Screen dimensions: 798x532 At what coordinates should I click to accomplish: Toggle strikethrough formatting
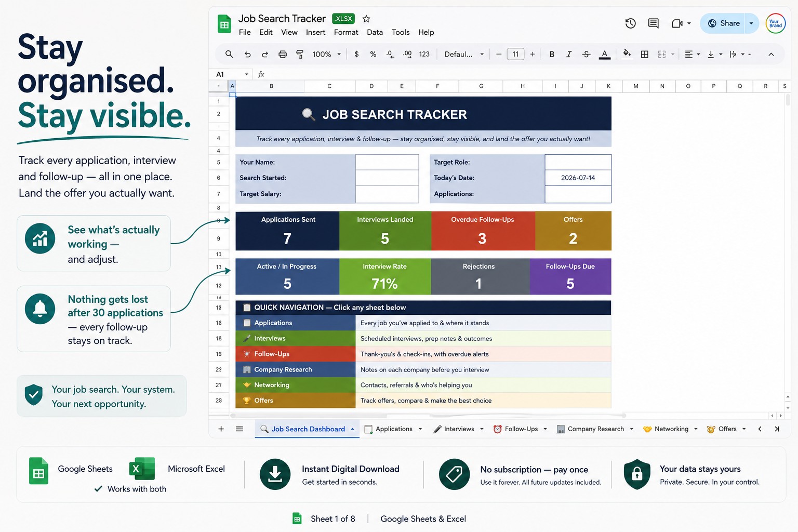click(x=586, y=54)
